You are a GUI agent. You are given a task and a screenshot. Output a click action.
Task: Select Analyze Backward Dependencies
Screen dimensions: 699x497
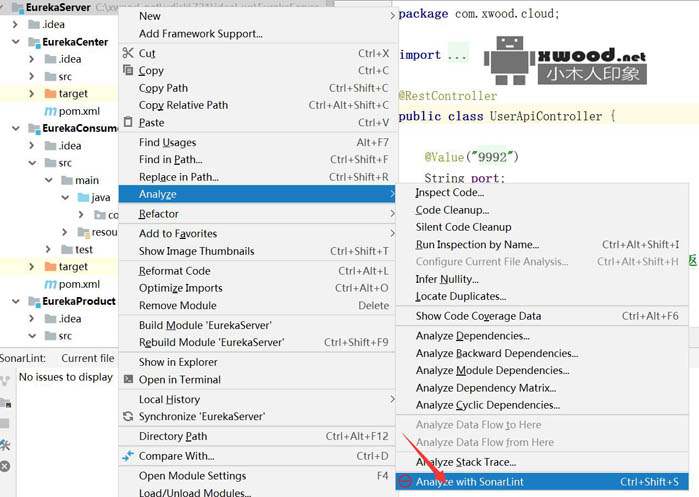tap(542, 353)
